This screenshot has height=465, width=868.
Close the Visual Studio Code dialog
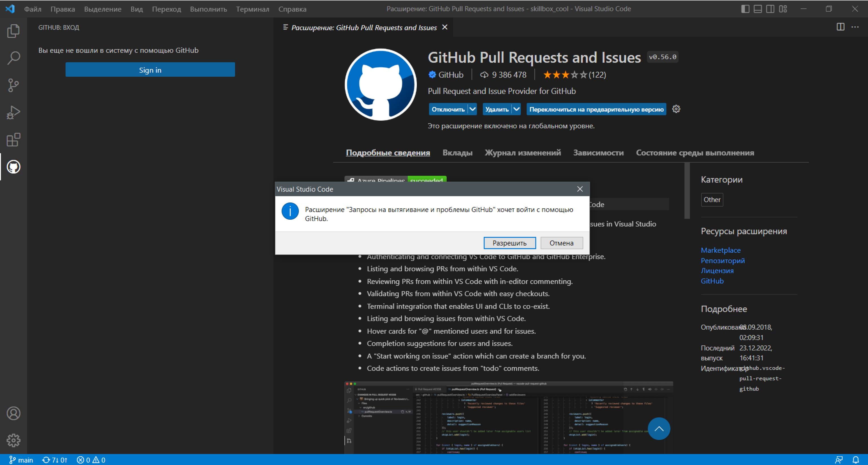click(x=580, y=189)
